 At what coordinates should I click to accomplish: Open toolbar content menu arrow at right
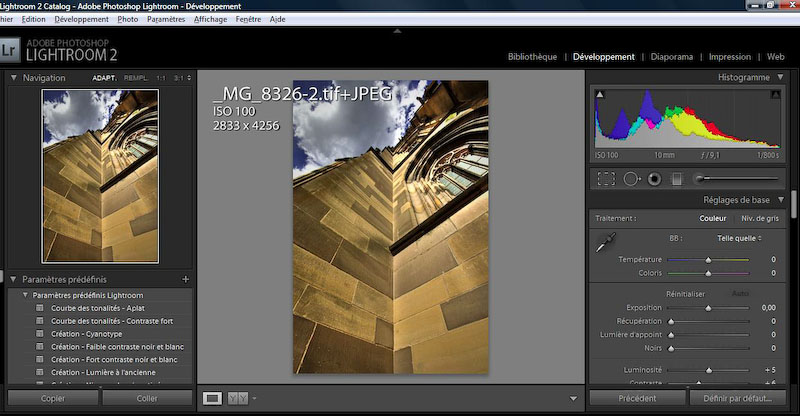pyautogui.click(x=573, y=399)
